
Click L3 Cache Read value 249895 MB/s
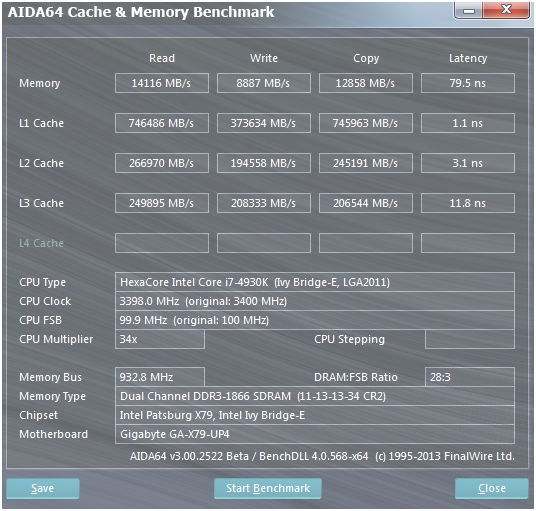point(162,203)
